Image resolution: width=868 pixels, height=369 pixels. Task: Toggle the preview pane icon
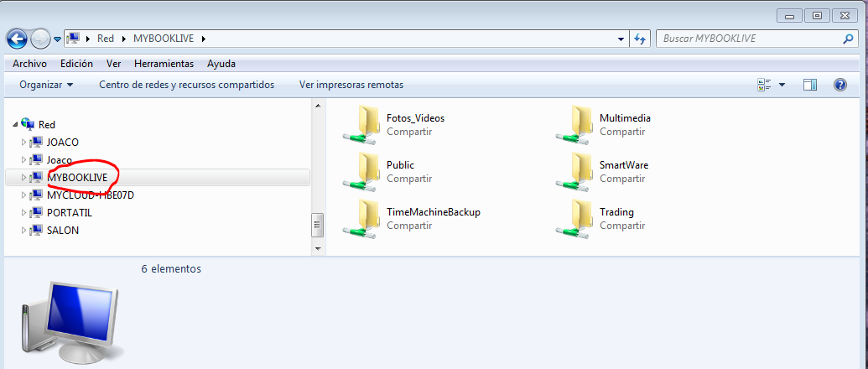click(810, 85)
